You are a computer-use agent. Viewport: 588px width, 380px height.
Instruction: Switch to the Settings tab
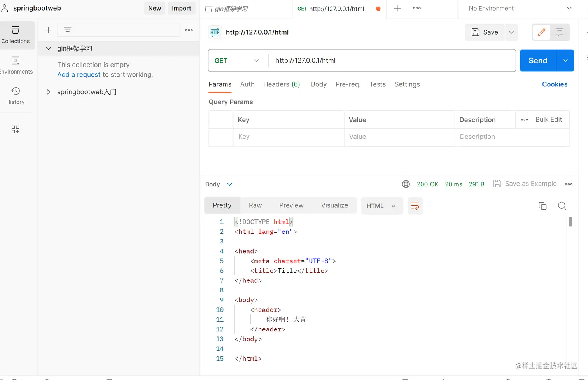click(x=407, y=84)
